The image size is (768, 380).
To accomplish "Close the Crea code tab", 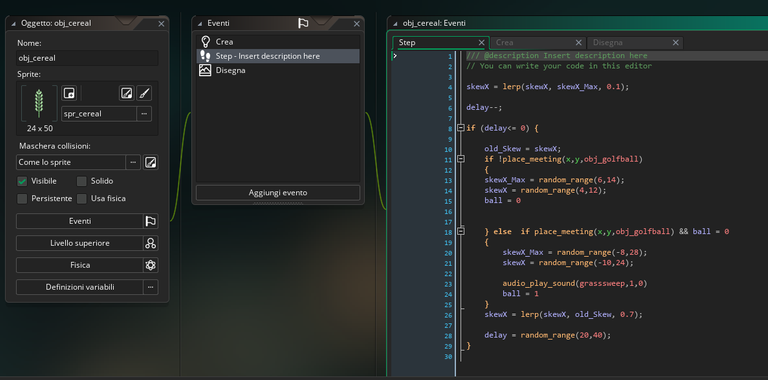I will (x=578, y=43).
